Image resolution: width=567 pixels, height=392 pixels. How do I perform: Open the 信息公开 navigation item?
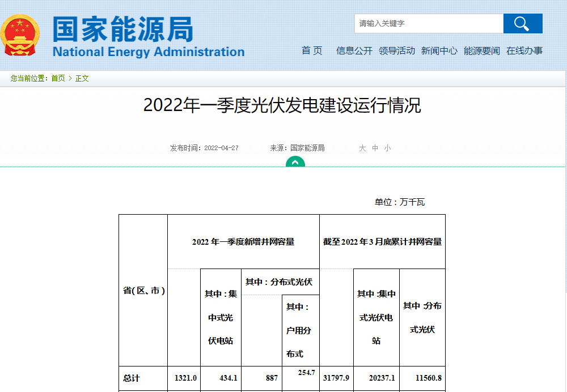tap(354, 50)
